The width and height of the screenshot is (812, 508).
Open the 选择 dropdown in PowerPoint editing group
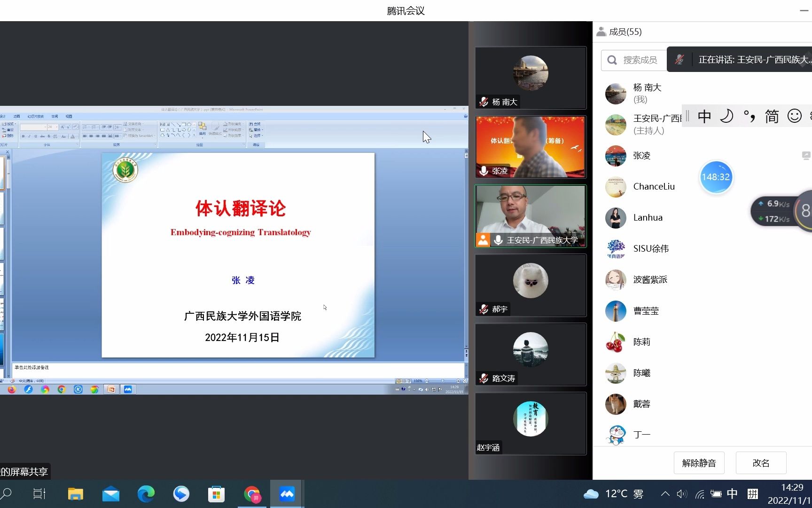point(256,135)
